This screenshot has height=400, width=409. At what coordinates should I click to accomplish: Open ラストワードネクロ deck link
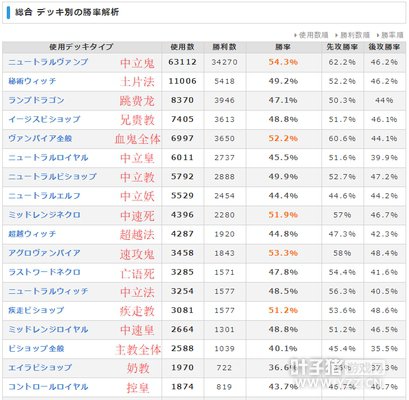point(44,272)
